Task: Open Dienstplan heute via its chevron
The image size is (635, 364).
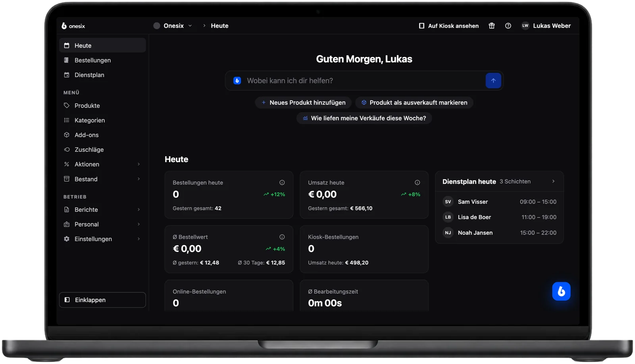Action: pos(553,181)
